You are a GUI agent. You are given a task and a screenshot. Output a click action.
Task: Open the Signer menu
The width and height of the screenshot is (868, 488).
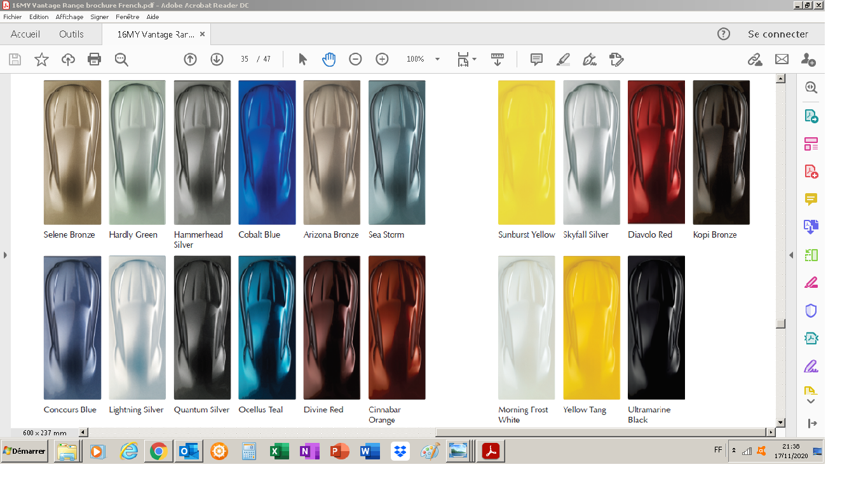(x=100, y=17)
